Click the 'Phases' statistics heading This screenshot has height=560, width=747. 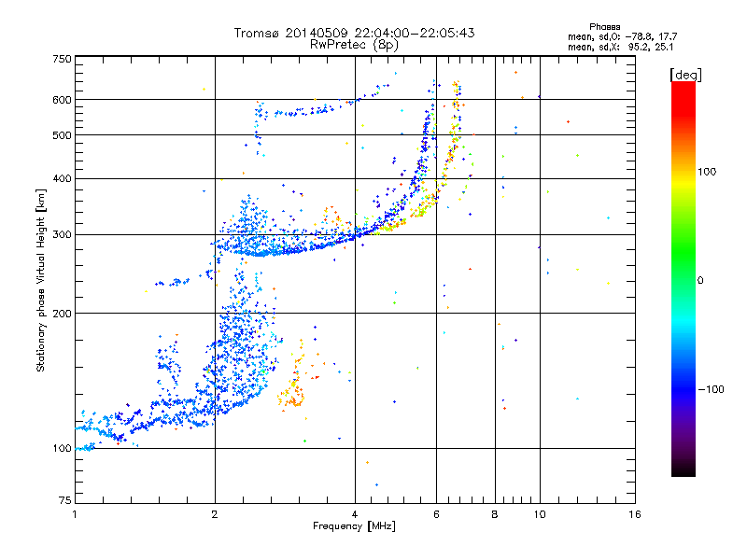[x=604, y=27]
